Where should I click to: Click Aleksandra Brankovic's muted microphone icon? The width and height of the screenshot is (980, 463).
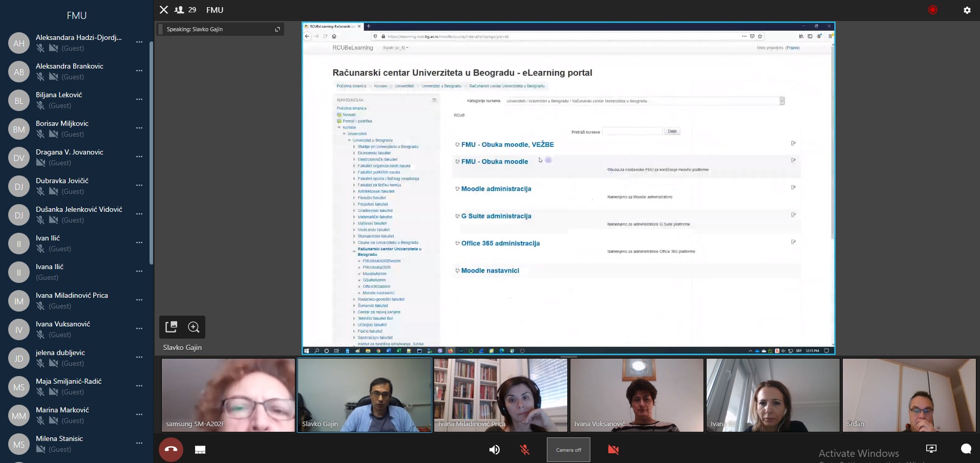pos(40,77)
